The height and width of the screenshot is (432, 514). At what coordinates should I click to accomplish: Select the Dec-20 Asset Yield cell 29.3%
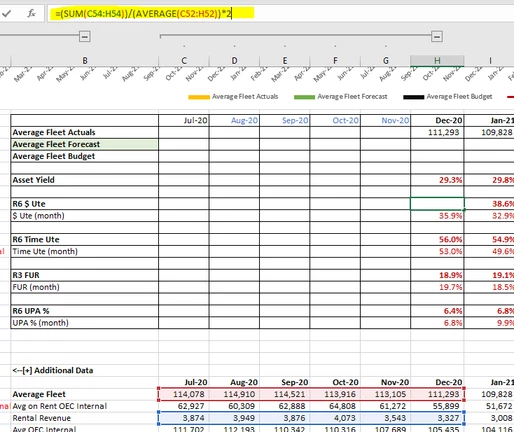point(437,180)
